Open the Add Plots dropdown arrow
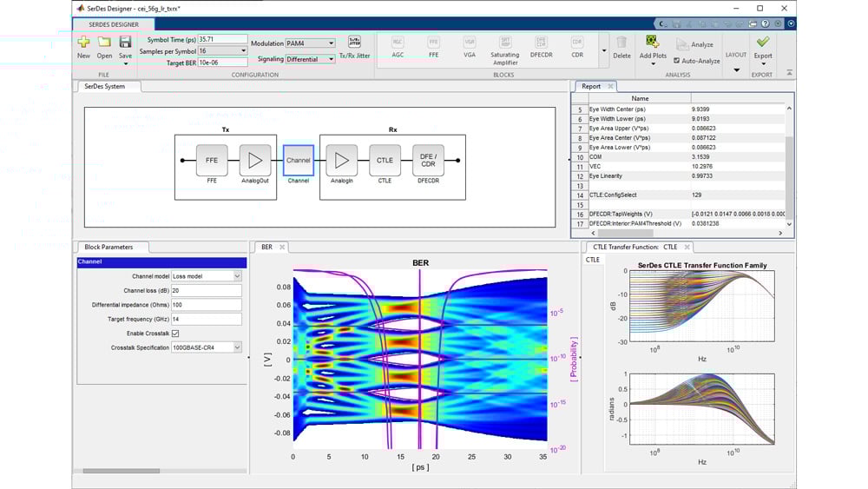868x489 pixels. pyautogui.click(x=653, y=63)
